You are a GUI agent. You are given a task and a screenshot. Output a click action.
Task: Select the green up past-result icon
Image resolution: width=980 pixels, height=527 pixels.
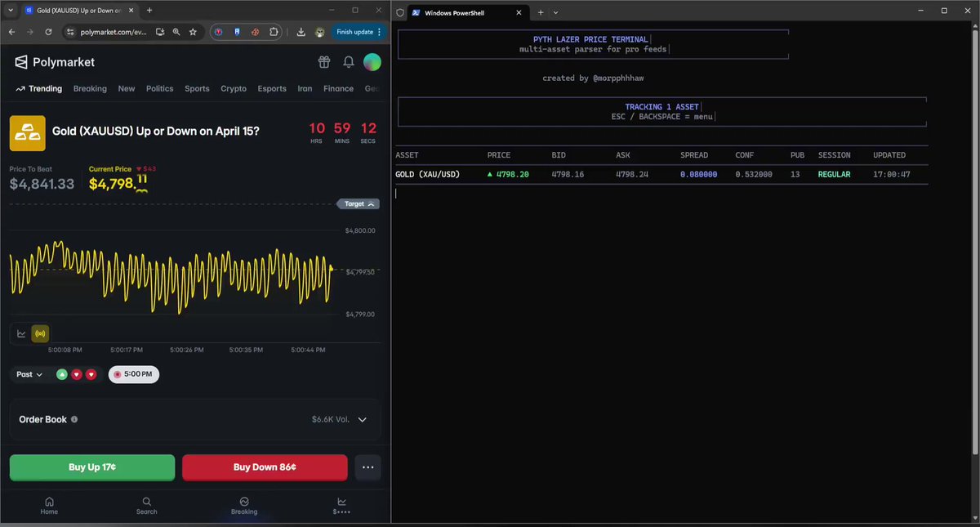(62, 374)
